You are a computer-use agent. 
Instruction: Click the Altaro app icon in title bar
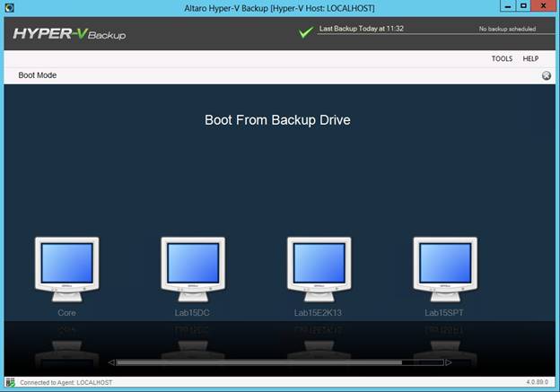point(9,7)
